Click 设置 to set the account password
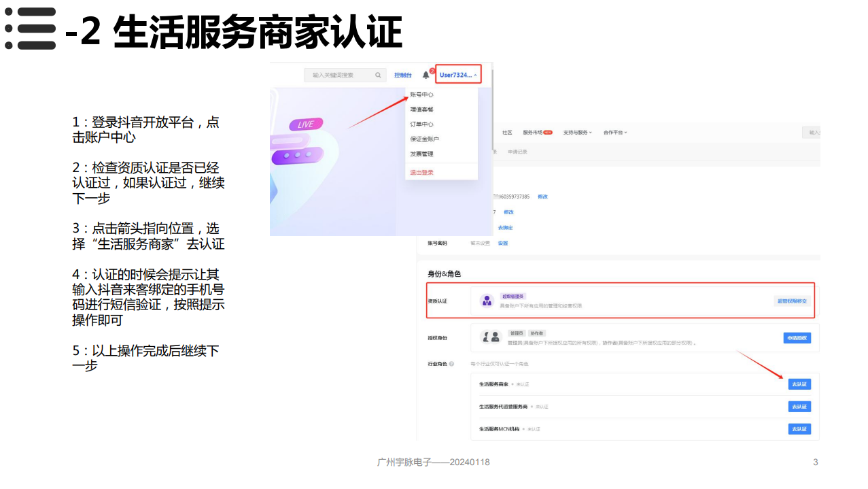This screenshot has width=868, height=489. [x=502, y=243]
